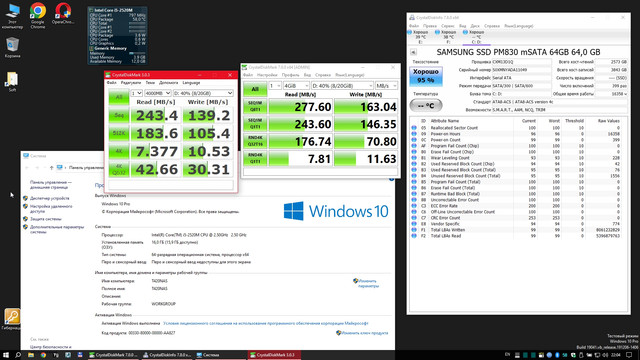Image resolution: width=640 pixels, height=360 pixels.
Task: Open Настройки menu in CrystalDiskMark 7
Action: click(x=267, y=75)
